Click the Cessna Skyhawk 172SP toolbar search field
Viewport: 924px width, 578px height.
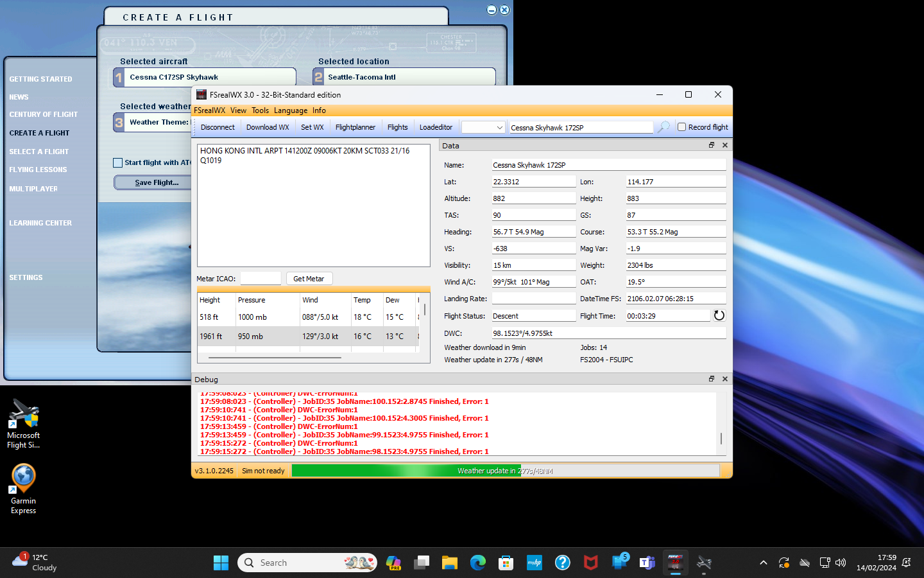(581, 127)
